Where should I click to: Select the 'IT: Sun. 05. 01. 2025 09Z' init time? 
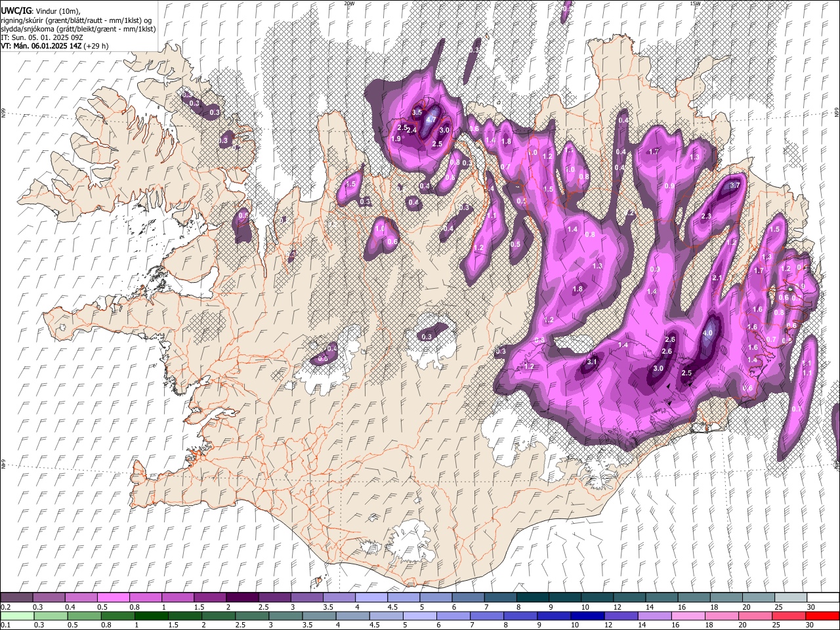42,37
